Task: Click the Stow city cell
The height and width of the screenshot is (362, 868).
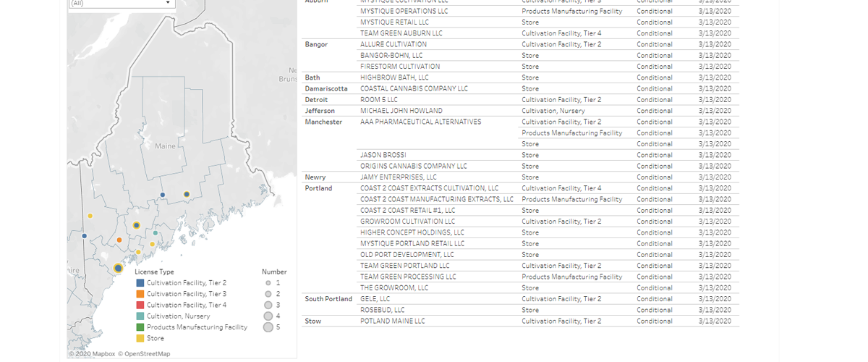Action: (313, 321)
